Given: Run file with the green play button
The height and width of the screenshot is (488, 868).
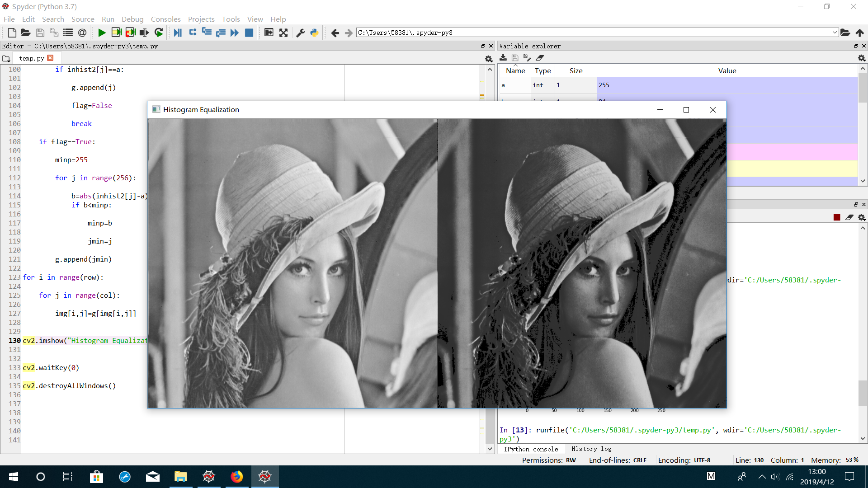Looking at the screenshot, I should 102,33.
